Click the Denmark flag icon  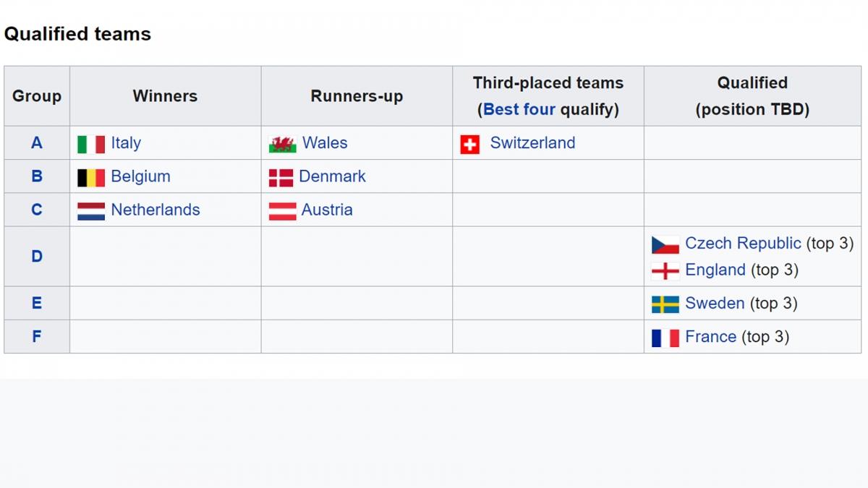[281, 178]
